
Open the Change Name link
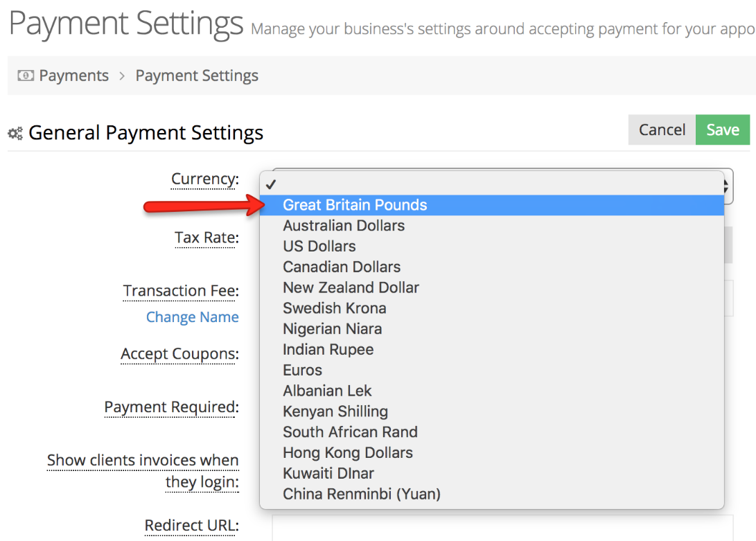192,317
